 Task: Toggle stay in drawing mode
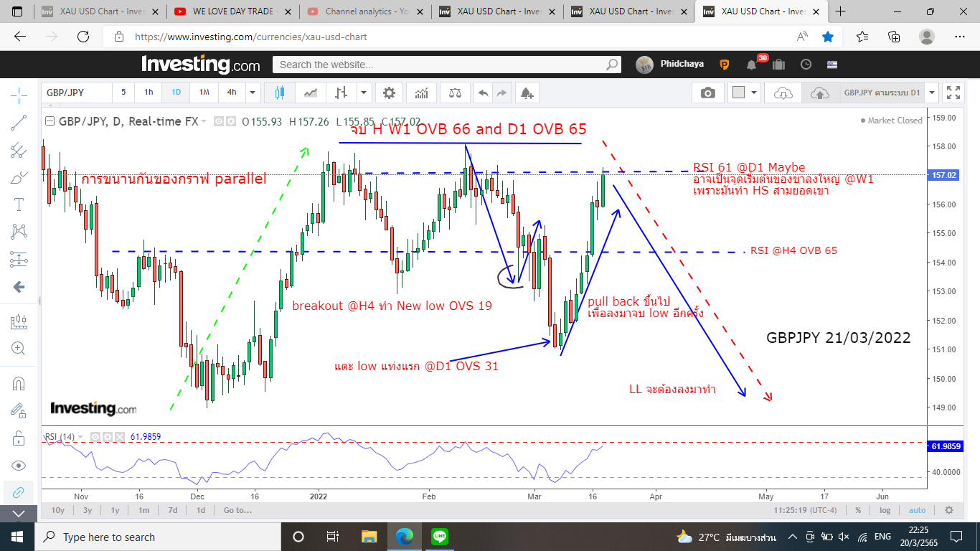(19, 410)
